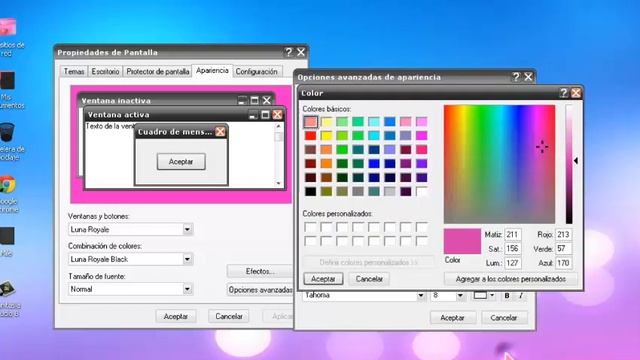Pick the light pink selected basic color swatch
The image size is (640, 360).
[x=311, y=122]
